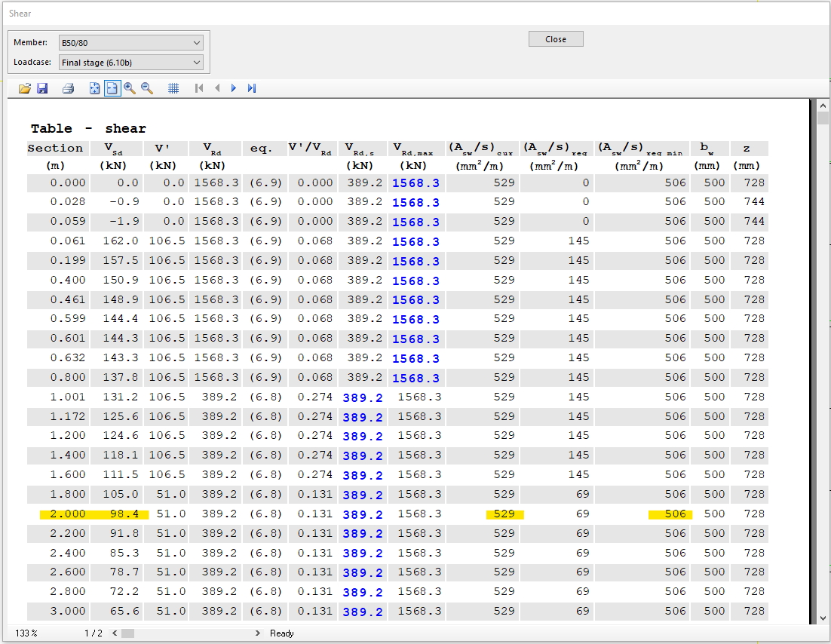The width and height of the screenshot is (831, 644).
Task: Click the highlighted VSd value 98.4
Action: tap(124, 514)
